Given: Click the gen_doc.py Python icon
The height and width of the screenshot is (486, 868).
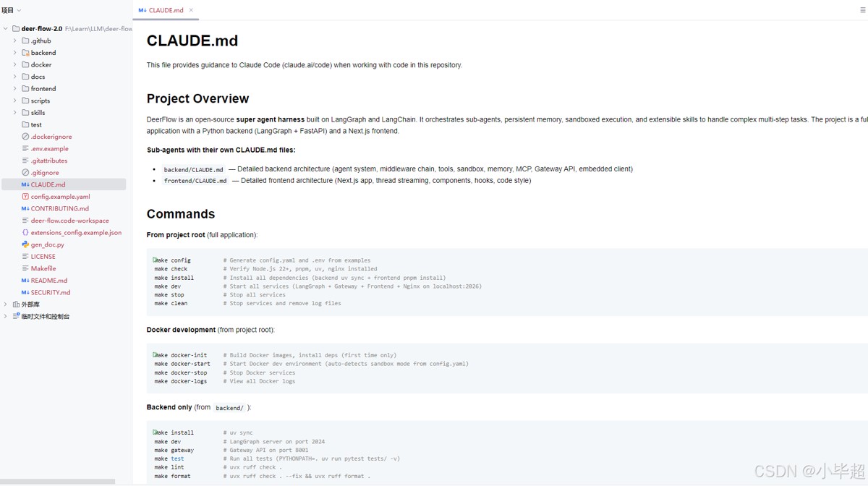Looking at the screenshot, I should pyautogui.click(x=25, y=244).
